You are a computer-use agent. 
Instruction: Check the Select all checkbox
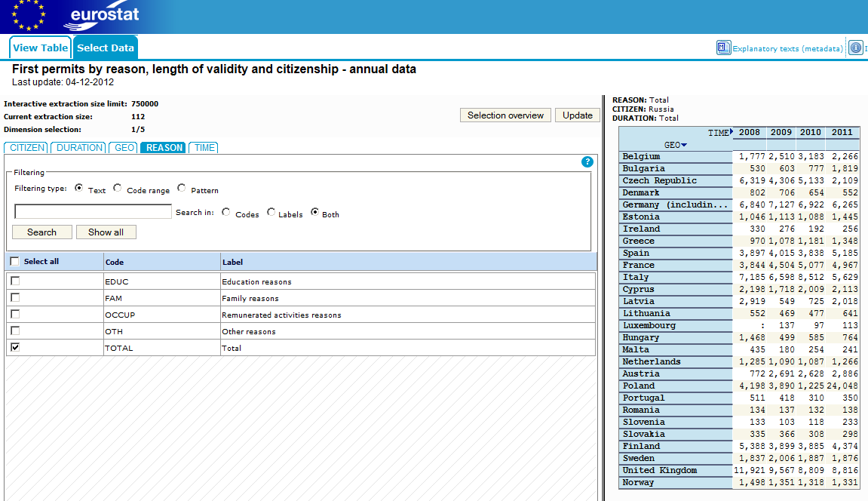15,261
